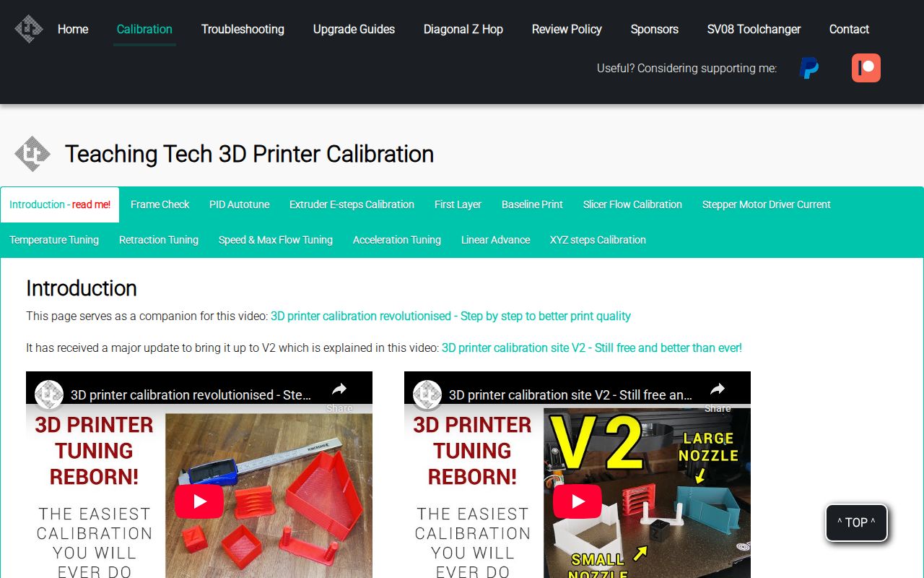Viewport: 924px width, 578px height.
Task: Play the V2 video thumbnail
Action: coord(577,501)
